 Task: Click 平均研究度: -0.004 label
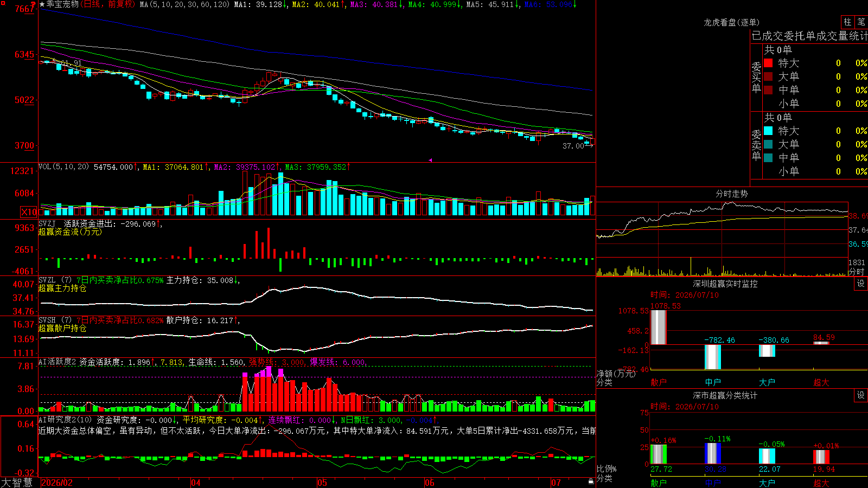click(222, 420)
